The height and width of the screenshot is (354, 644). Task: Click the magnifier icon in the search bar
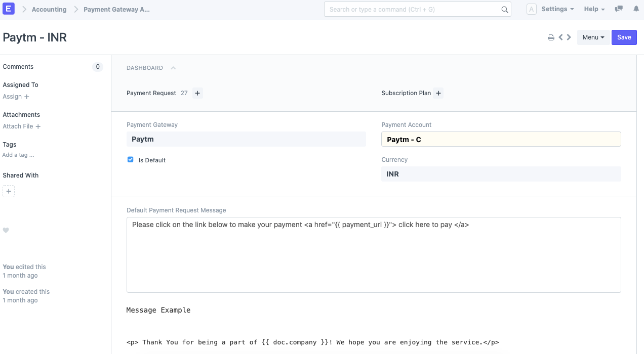pyautogui.click(x=504, y=9)
